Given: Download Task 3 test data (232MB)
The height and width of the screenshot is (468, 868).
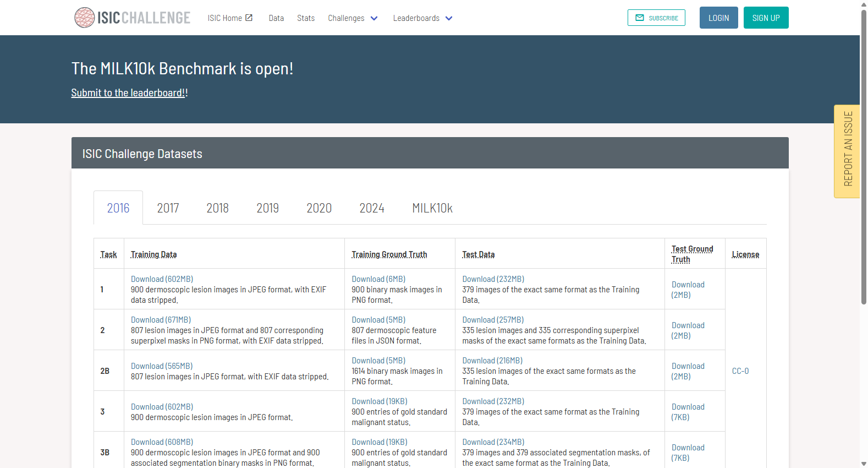Looking at the screenshot, I should [493, 401].
